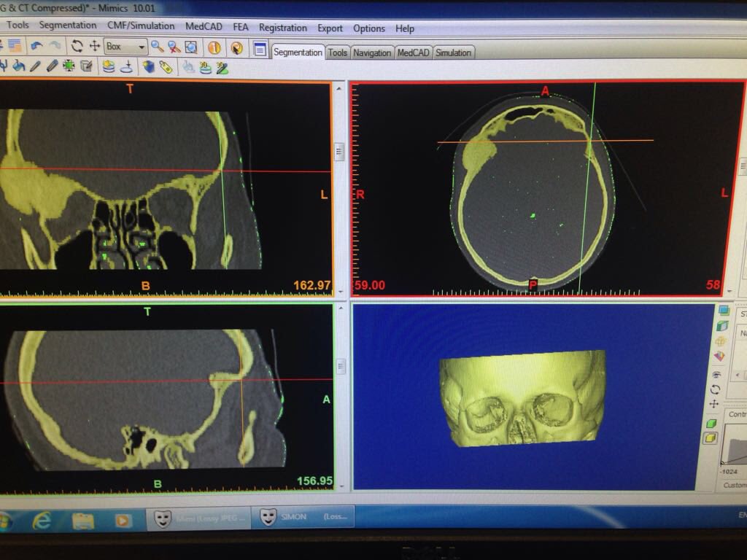Click the blue paint-bucket fill tool icon
This screenshot has height=560, width=747.
[x=18, y=66]
